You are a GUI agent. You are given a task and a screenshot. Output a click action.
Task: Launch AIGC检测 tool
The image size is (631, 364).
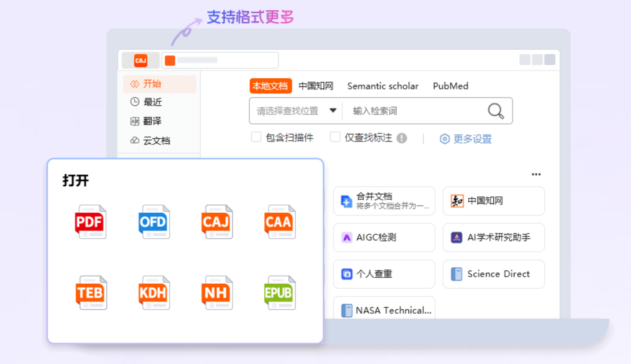[x=384, y=238]
